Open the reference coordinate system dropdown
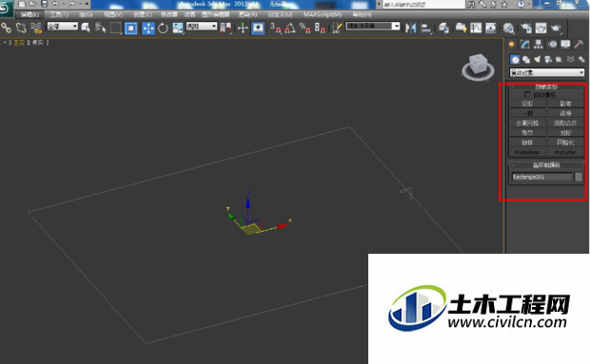This screenshot has width=590, height=364. click(x=202, y=26)
